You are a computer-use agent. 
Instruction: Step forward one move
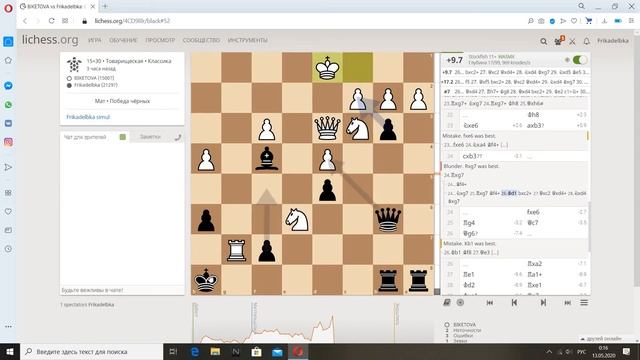(x=543, y=302)
